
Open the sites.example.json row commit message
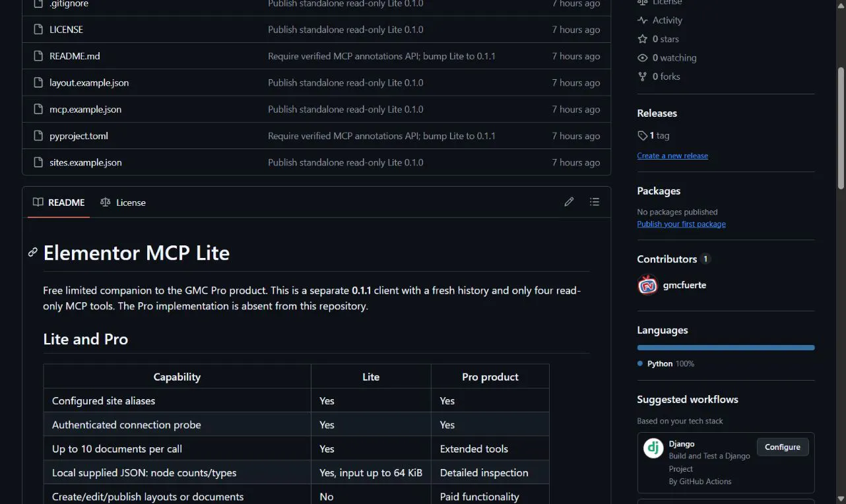(346, 162)
